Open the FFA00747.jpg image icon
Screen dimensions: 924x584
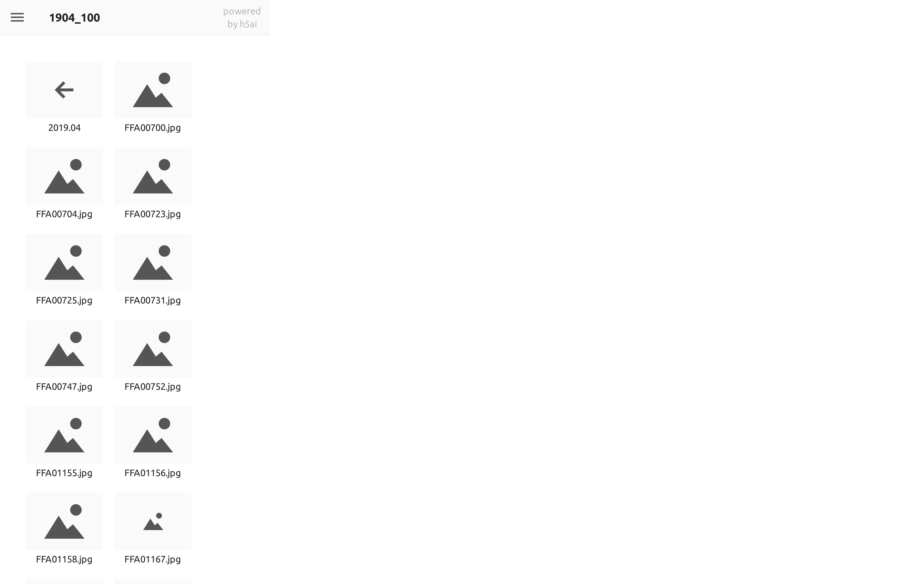[x=64, y=349]
